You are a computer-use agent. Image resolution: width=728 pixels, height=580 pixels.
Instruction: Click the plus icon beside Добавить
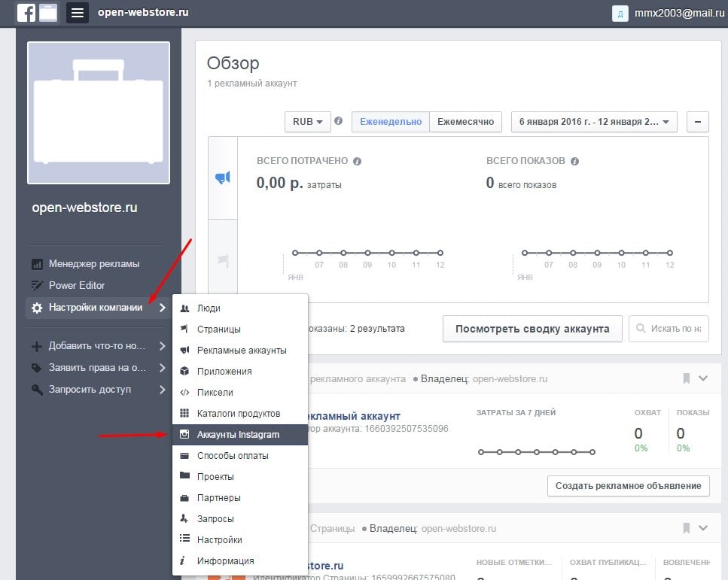pyautogui.click(x=37, y=346)
